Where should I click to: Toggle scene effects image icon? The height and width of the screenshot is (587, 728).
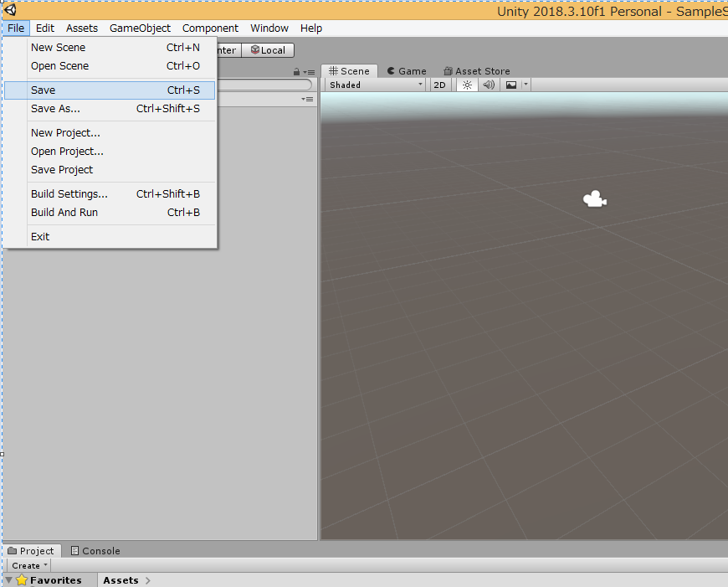pos(510,85)
